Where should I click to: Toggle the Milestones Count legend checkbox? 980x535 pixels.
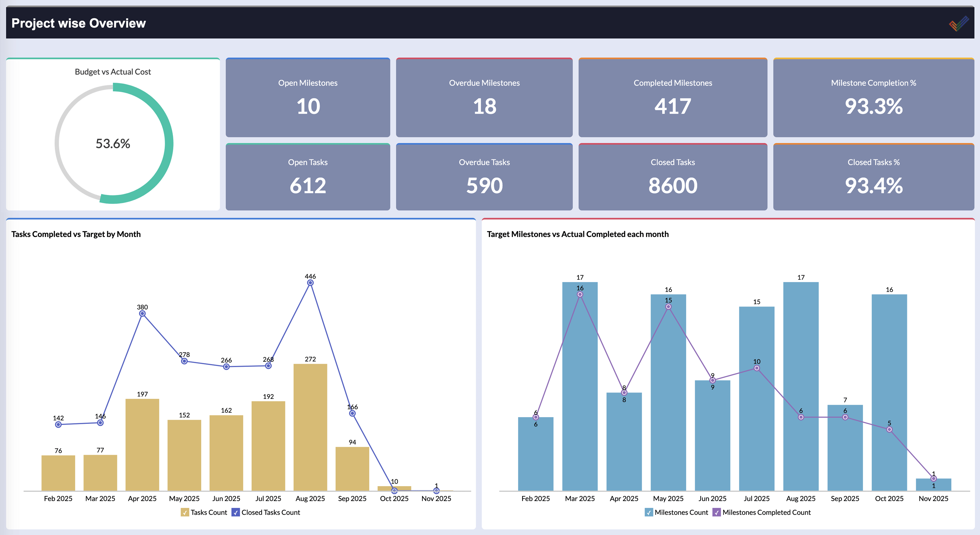coord(649,512)
